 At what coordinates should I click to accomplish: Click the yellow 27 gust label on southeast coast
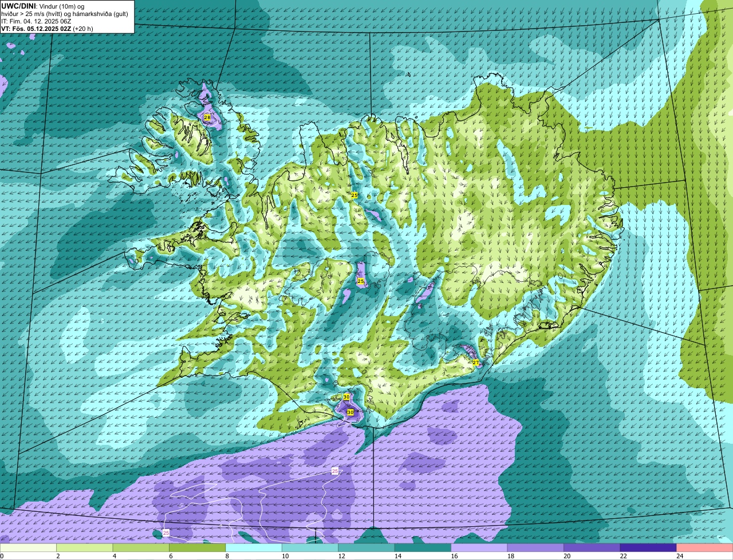coord(475,363)
